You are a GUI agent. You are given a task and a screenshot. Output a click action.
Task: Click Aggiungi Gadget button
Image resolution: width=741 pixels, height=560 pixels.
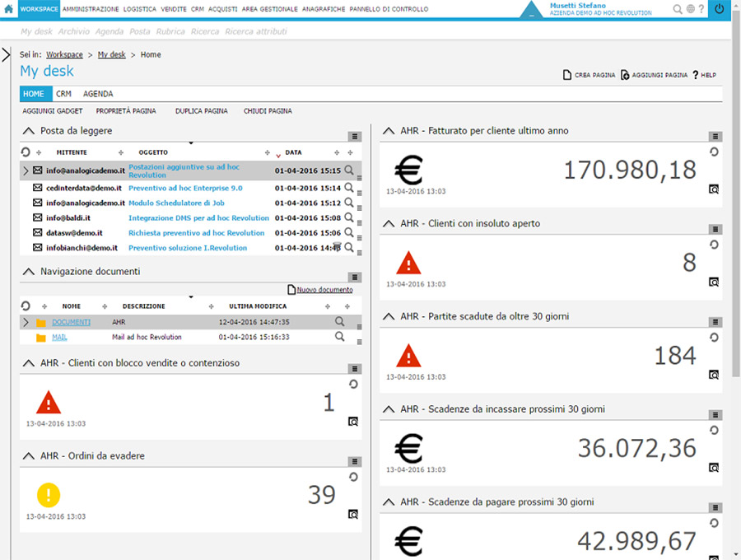click(x=53, y=111)
